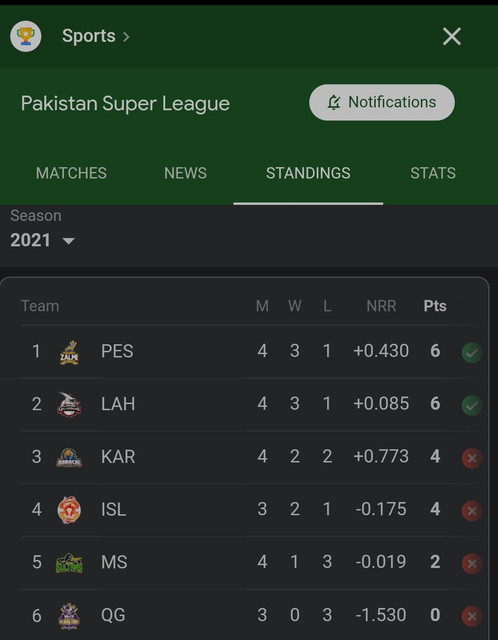Open the 2021 Season dropdown

click(x=42, y=240)
